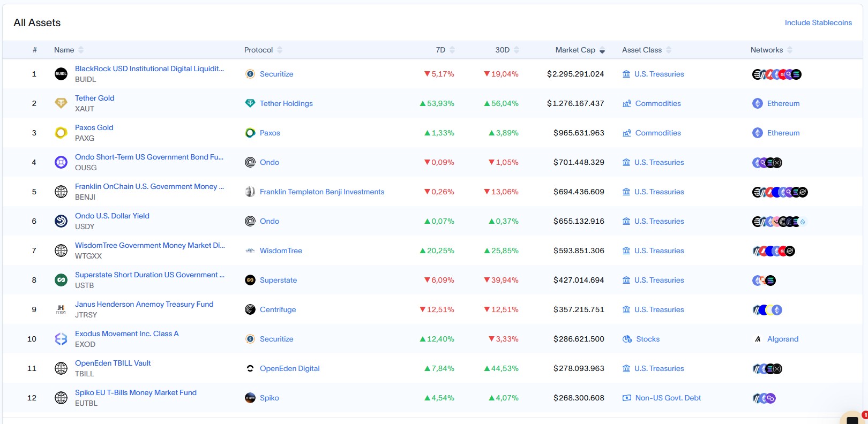Viewport: 868px width, 424px height.
Task: Click the 30D value 39,94%
Action: (x=501, y=280)
